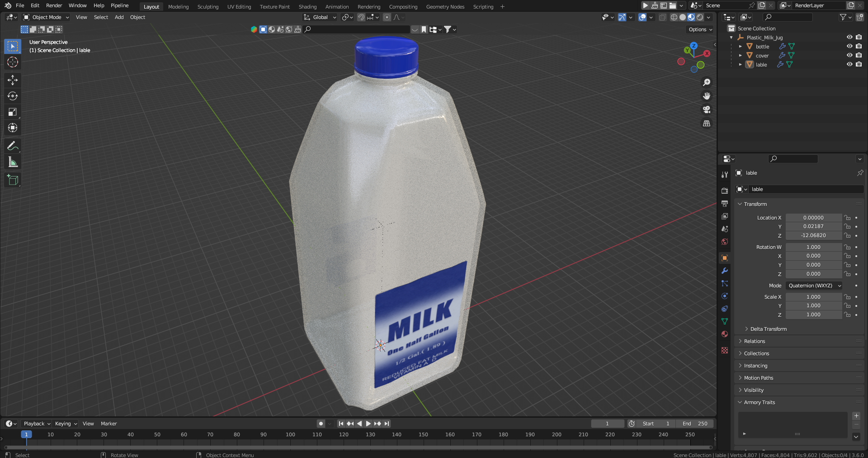Pick the Scale tool

[13, 112]
